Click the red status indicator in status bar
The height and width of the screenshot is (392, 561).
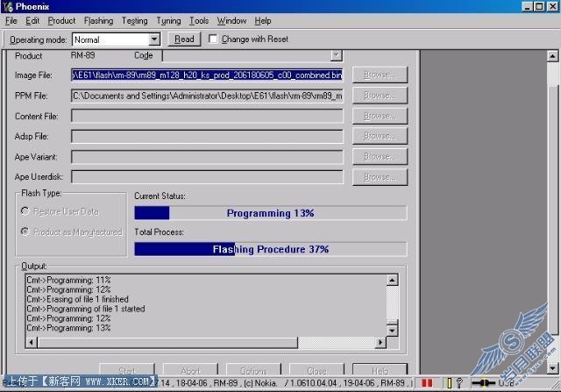coord(427,383)
